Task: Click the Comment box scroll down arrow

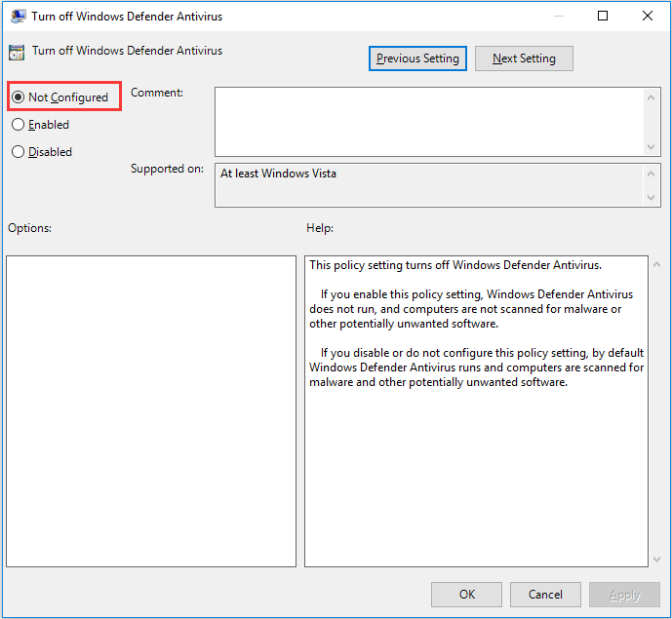Action: click(651, 147)
